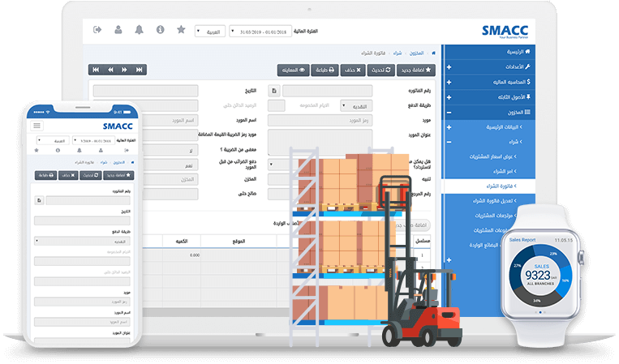
Task: Click document icon beside laptop invoice number field
Action: click(274, 91)
